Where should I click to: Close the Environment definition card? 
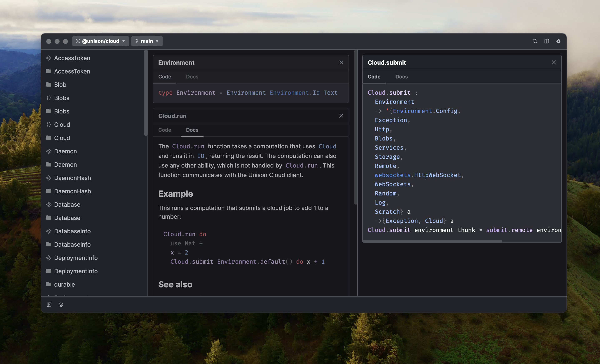[x=341, y=62]
